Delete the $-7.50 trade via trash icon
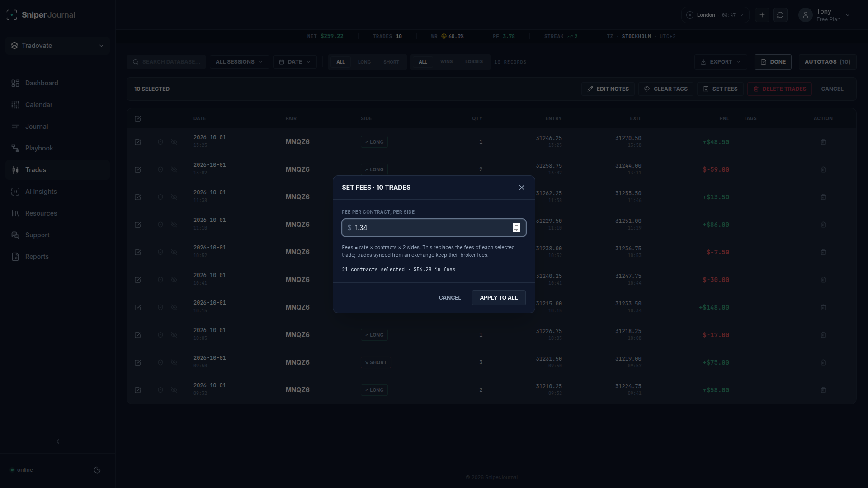The height and width of the screenshot is (488, 868). pyautogui.click(x=823, y=252)
